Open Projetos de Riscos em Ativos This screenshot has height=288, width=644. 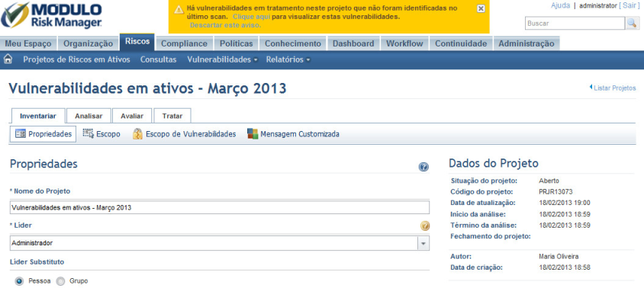point(76,59)
